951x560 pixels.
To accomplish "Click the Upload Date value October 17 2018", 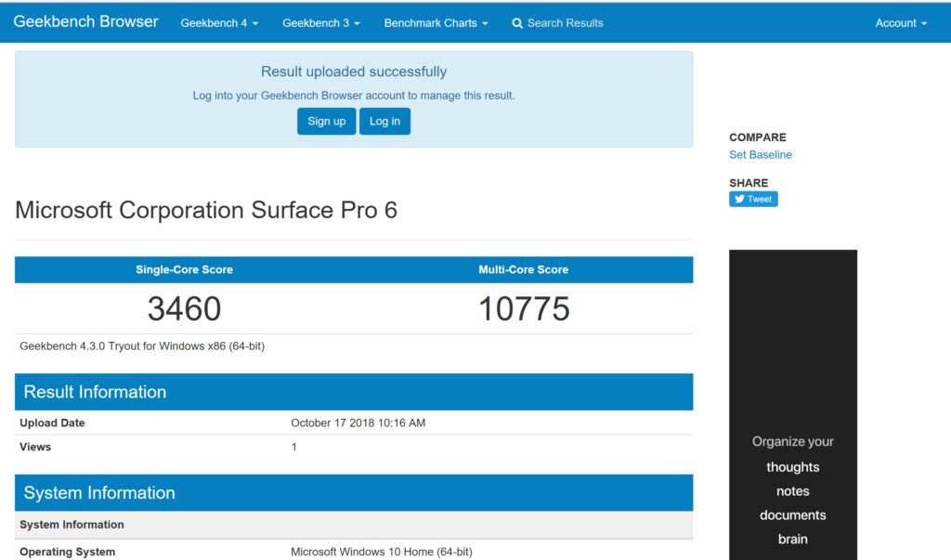I will (358, 423).
